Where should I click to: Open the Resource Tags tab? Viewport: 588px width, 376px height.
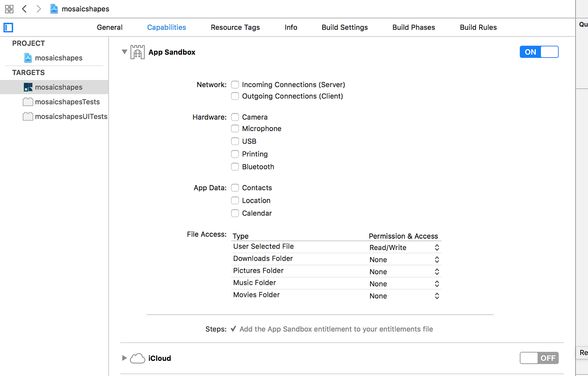click(x=235, y=28)
